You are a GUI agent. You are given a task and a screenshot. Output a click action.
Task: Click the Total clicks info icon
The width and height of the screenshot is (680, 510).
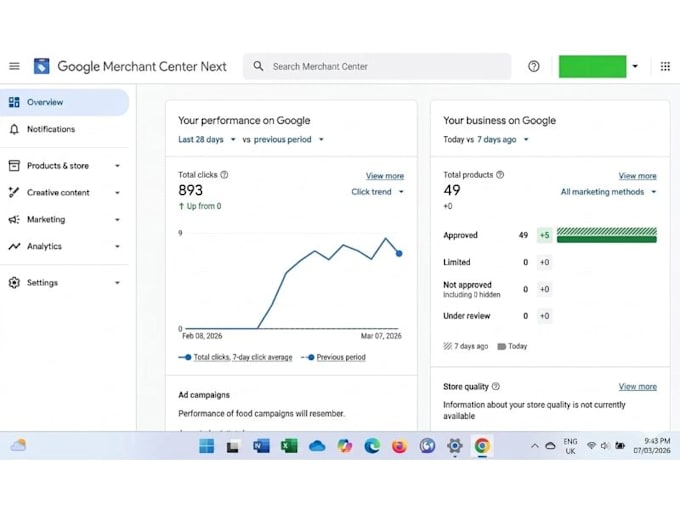pyautogui.click(x=224, y=175)
